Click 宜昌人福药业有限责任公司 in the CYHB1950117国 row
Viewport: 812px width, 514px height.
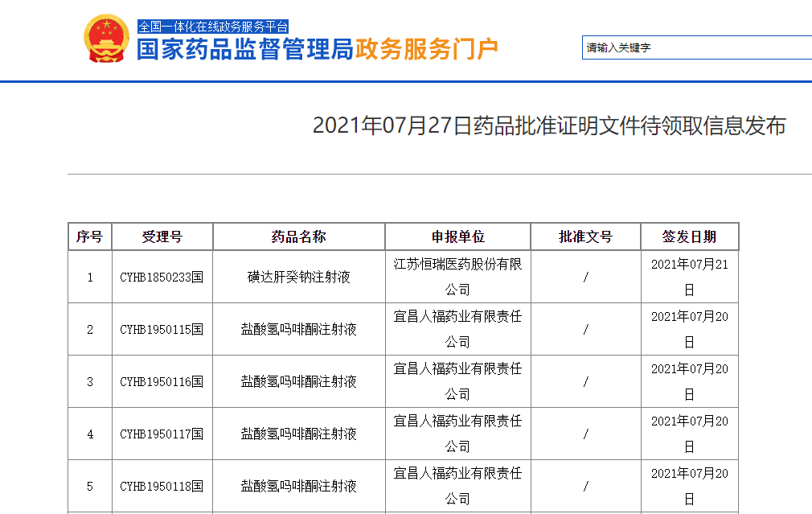[x=457, y=434]
